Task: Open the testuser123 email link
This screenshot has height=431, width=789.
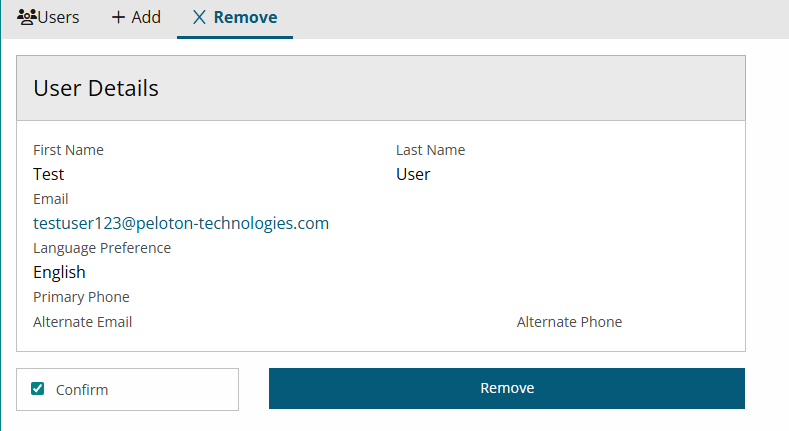Action: [x=181, y=223]
